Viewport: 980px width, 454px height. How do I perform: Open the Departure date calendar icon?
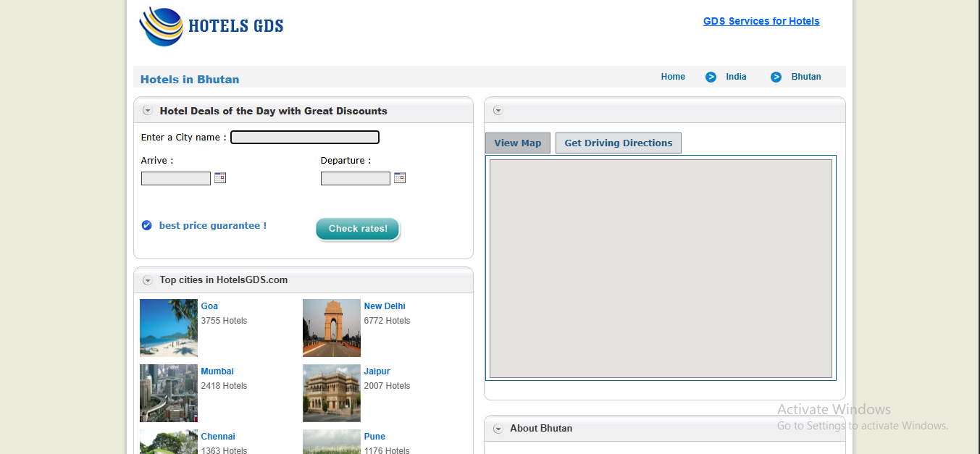click(400, 177)
